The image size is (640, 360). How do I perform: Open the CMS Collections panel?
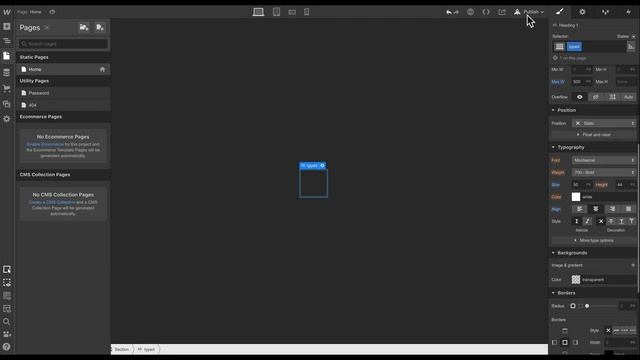[7, 73]
